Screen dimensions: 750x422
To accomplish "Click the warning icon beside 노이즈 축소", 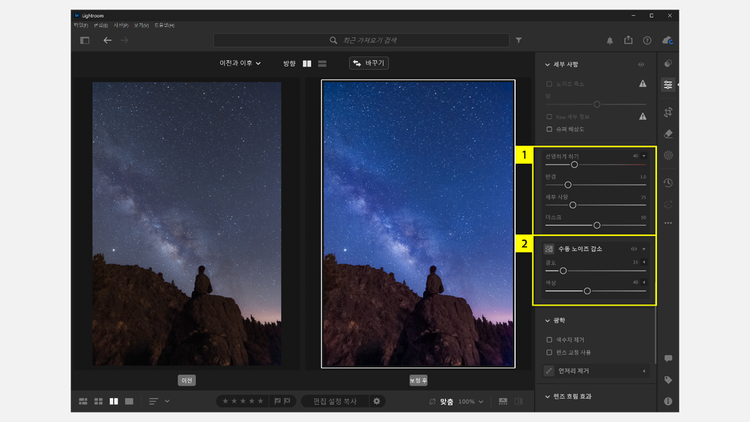I will tap(643, 84).
